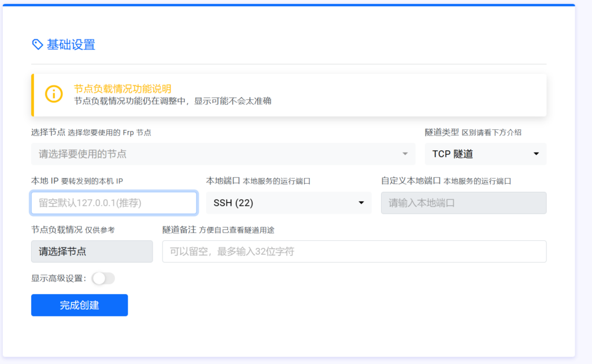Screen dimensions: 592x364
Task: Click the 自定义本地端口 field label
Action: [x=410, y=181]
